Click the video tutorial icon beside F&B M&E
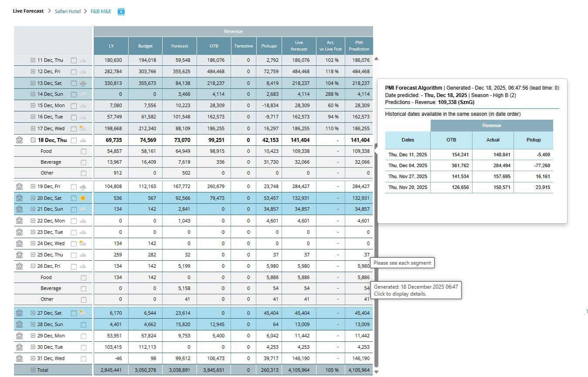 pos(121,11)
